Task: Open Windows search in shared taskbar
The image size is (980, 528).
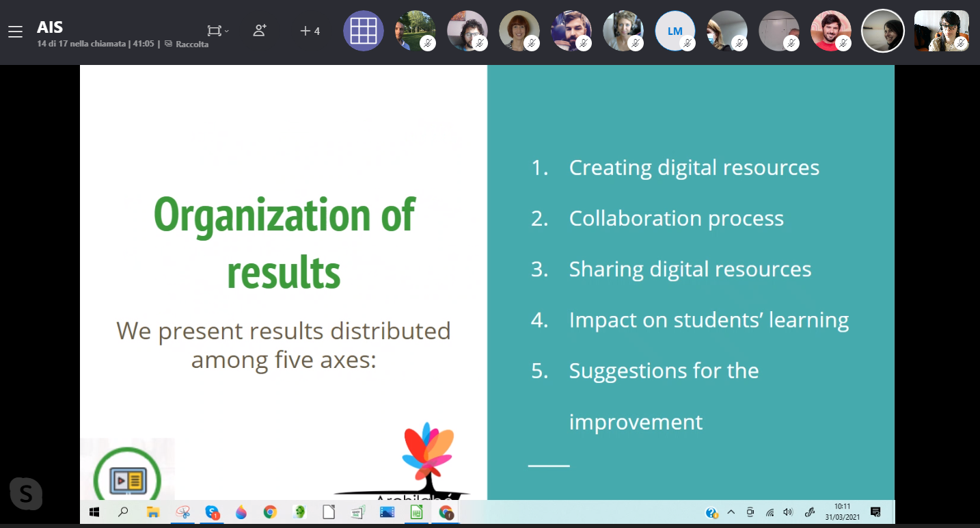Action: click(124, 512)
